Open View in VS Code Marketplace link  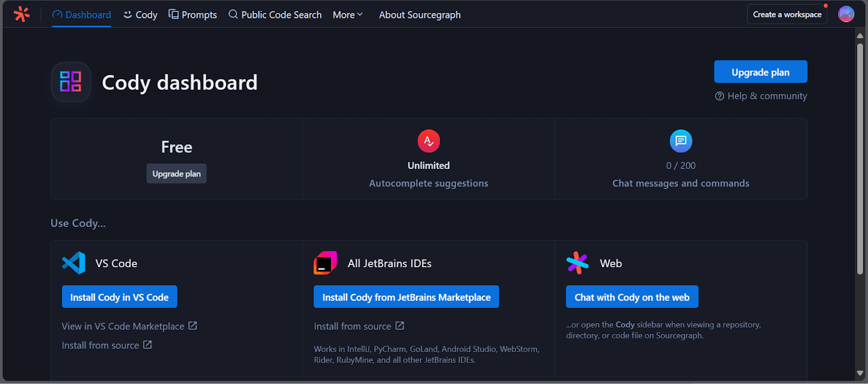click(x=129, y=326)
